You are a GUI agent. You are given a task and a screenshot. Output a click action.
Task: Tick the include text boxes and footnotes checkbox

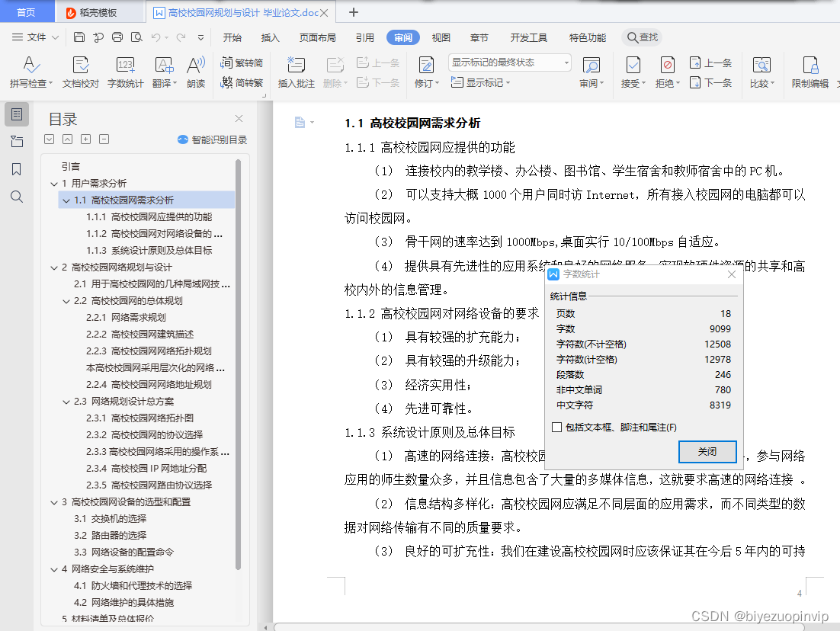tap(556, 427)
